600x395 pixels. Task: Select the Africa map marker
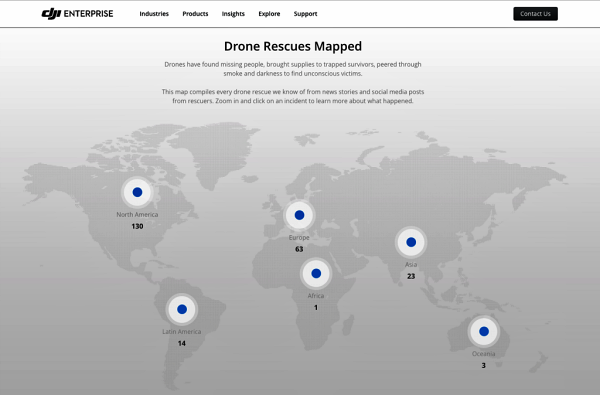316,273
